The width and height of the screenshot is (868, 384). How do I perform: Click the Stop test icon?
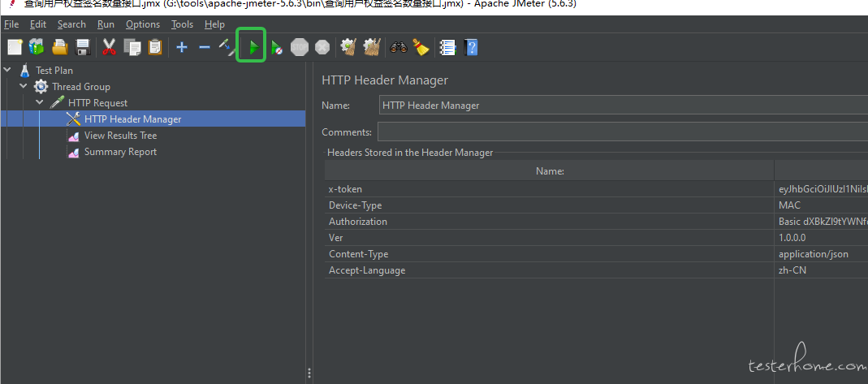click(300, 47)
